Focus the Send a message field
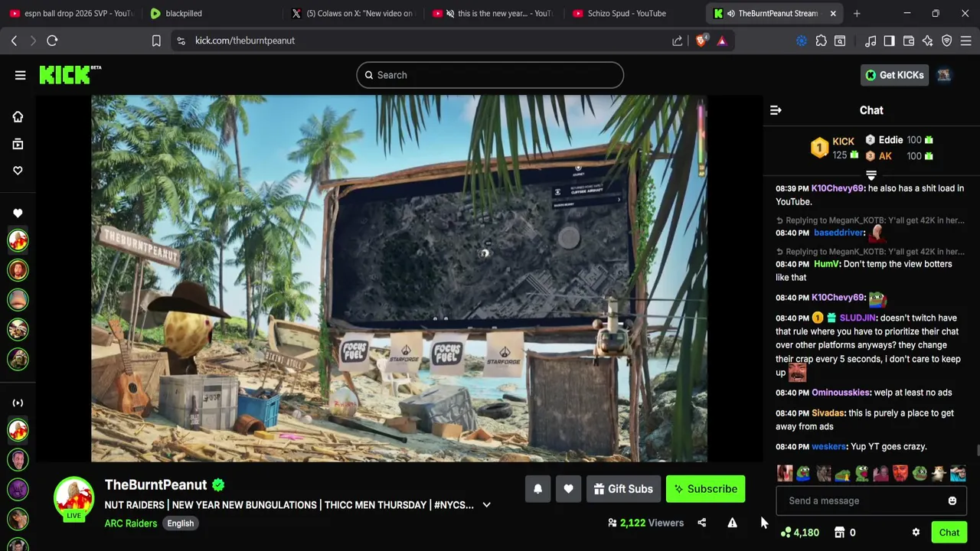 click(x=871, y=500)
